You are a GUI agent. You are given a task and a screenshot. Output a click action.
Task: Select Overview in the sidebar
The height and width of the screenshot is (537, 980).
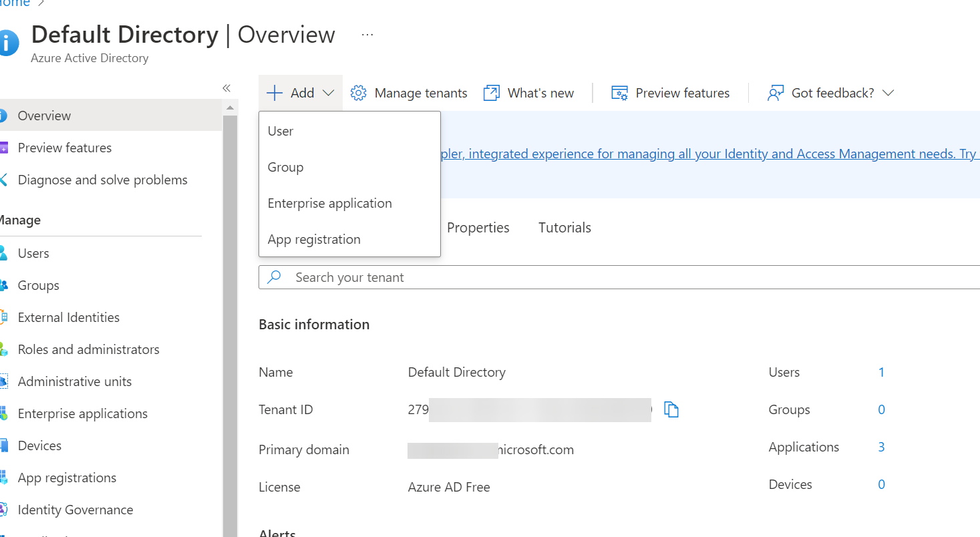pos(111,116)
